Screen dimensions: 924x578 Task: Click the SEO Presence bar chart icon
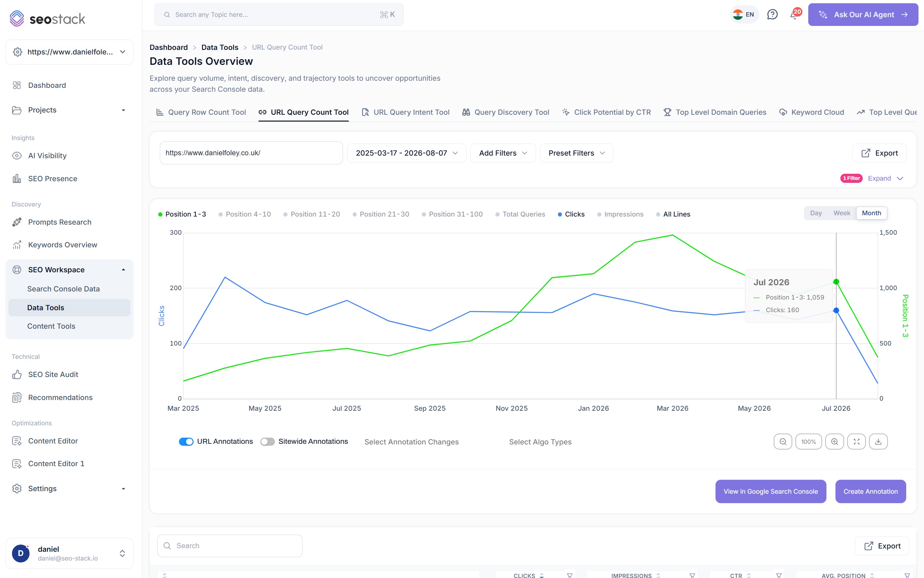point(17,179)
